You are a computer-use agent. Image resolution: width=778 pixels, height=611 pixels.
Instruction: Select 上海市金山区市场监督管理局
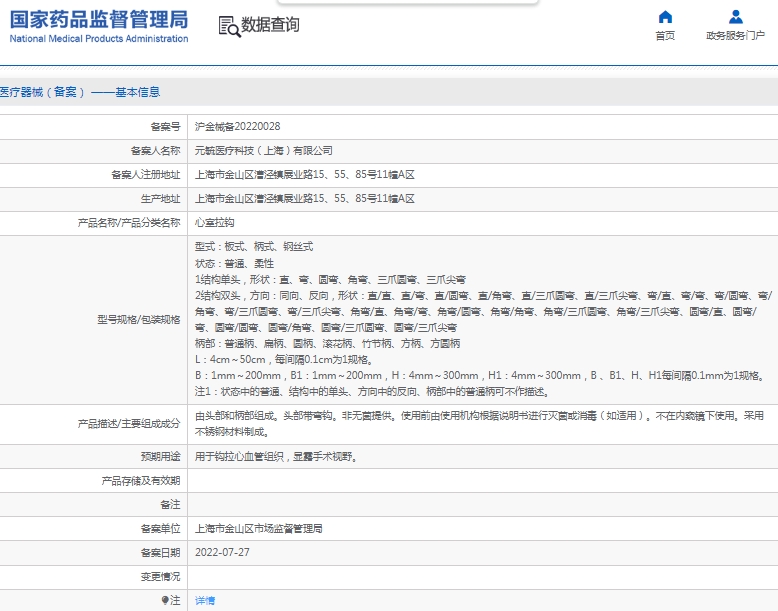[259, 529]
